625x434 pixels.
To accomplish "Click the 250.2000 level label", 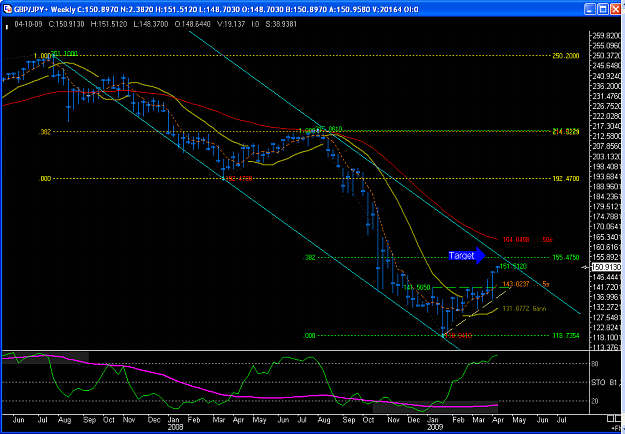I will [566, 56].
